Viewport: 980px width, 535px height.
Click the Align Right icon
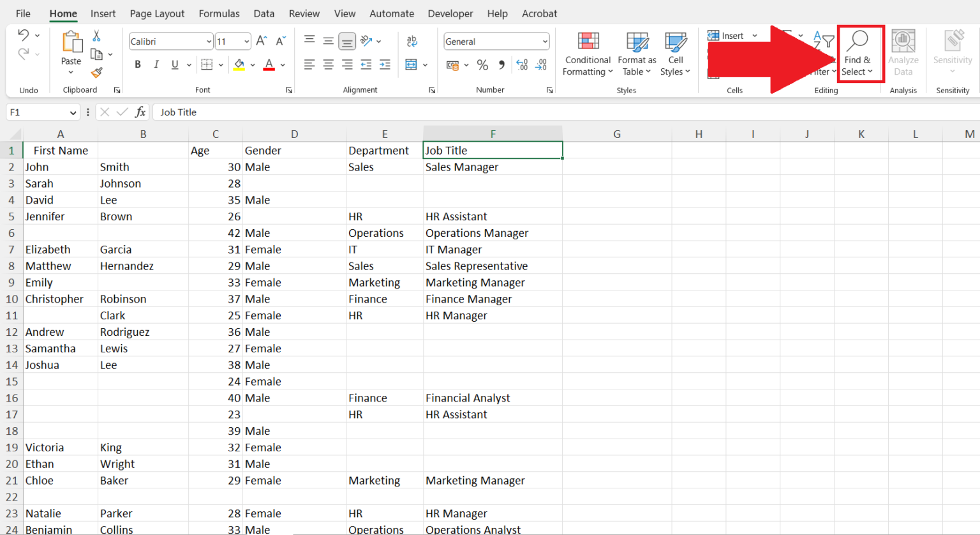pyautogui.click(x=347, y=64)
